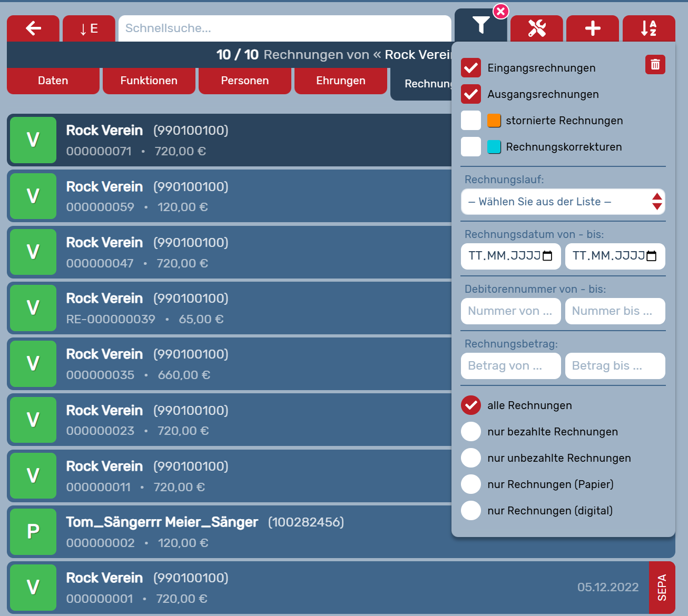
Task: Switch to the Funktionen tab
Action: [149, 81]
